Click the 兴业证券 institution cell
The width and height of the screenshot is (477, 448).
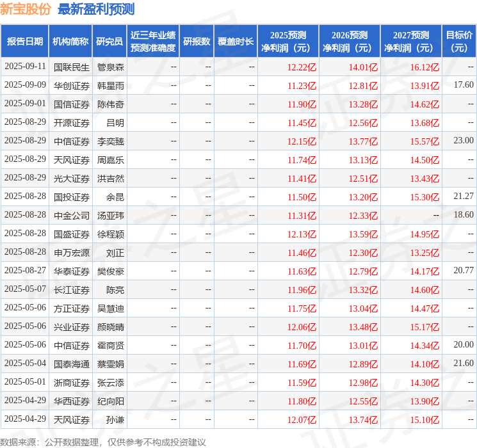pos(72,326)
